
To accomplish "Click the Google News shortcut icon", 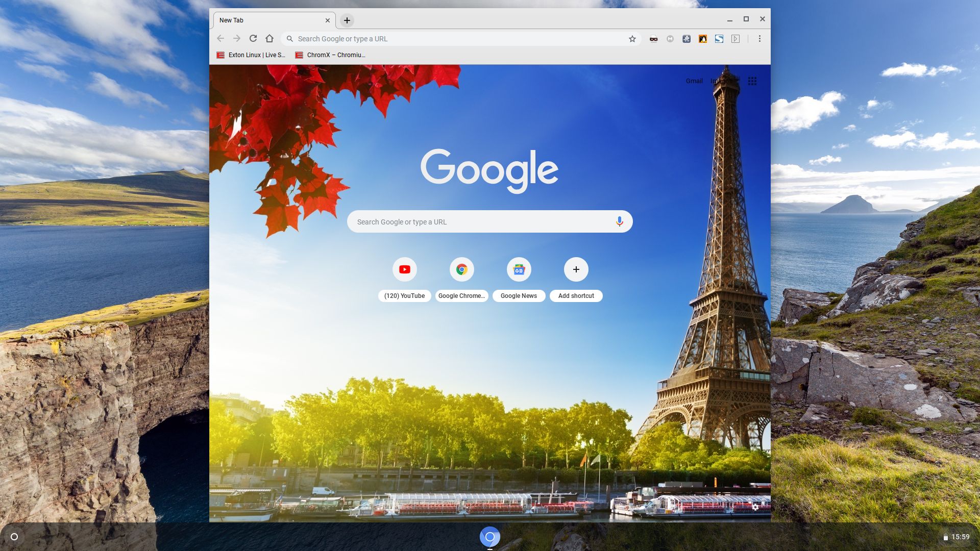I will coord(518,269).
